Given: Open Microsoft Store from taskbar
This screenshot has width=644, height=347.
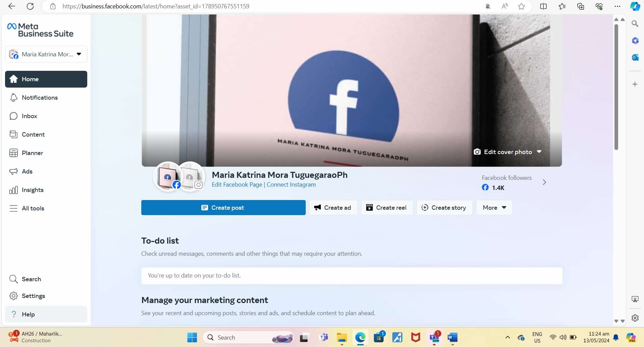Looking at the screenshot, I should tap(379, 338).
